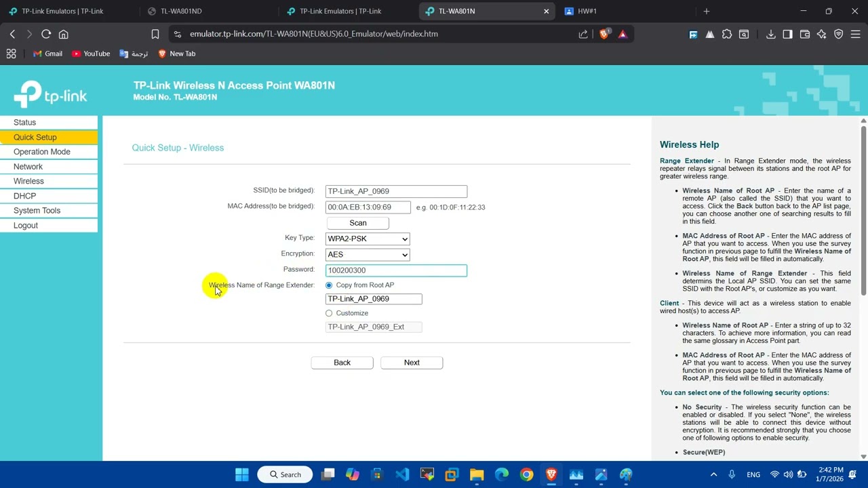Click the Scan button

pyautogui.click(x=358, y=223)
